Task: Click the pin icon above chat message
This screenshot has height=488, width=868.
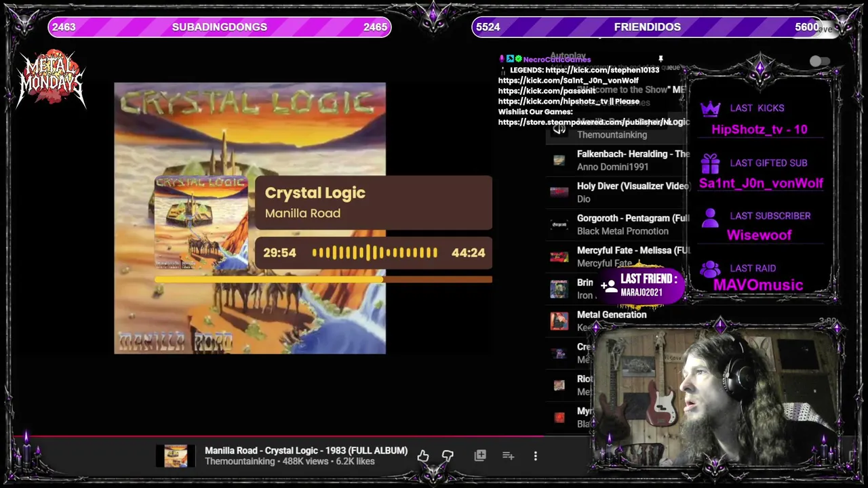Action: [660, 60]
